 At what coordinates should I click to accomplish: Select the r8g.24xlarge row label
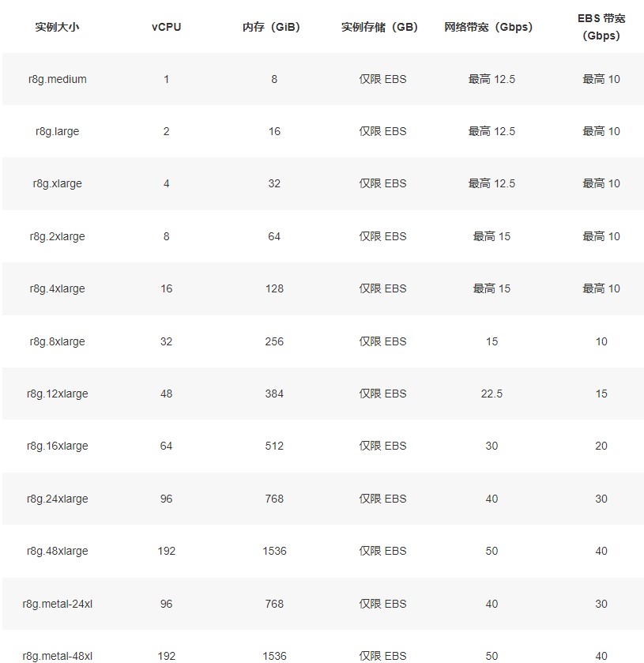click(x=57, y=499)
